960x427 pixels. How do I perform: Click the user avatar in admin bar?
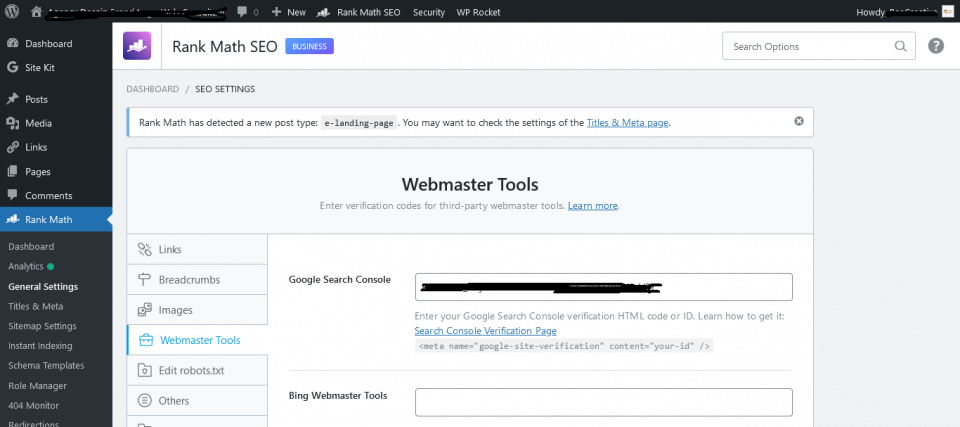click(947, 12)
